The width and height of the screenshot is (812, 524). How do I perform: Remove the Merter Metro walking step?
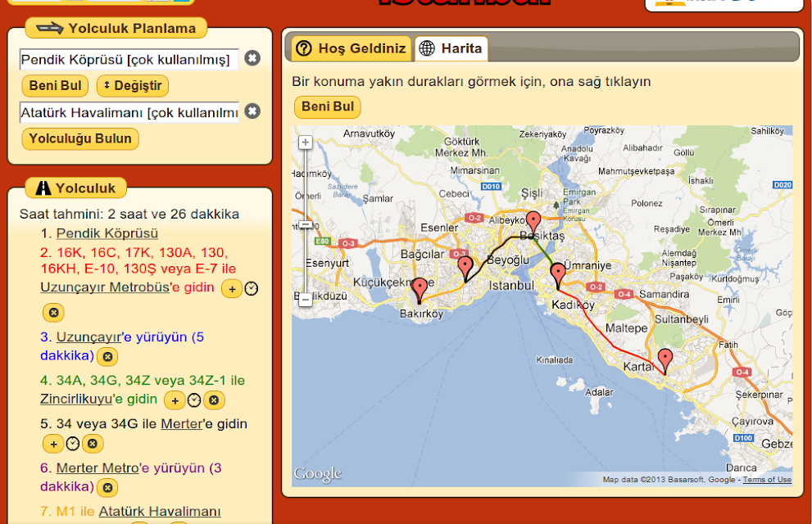[107, 487]
